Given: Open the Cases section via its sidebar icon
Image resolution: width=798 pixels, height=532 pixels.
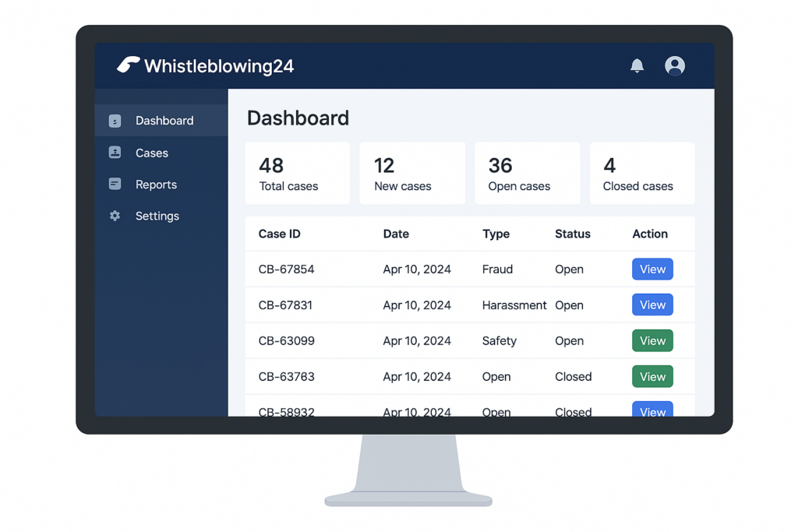Looking at the screenshot, I should (x=115, y=153).
